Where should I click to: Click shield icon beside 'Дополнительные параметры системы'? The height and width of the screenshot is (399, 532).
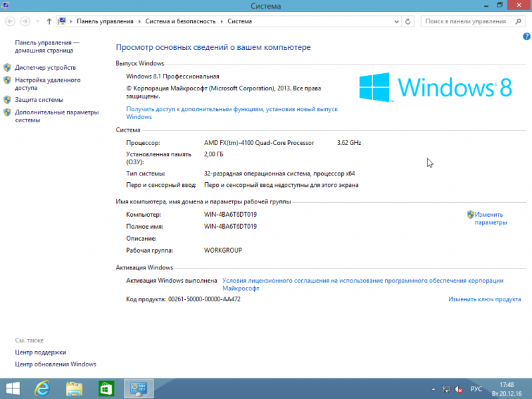7,112
